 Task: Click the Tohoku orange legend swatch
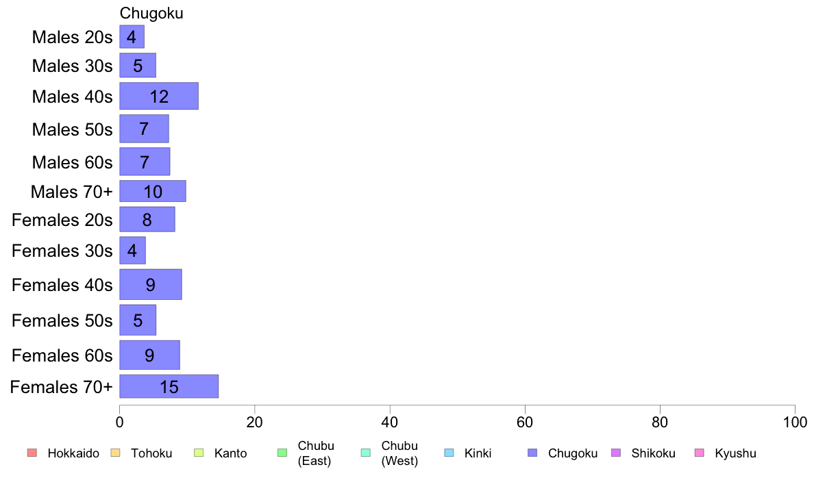115,453
